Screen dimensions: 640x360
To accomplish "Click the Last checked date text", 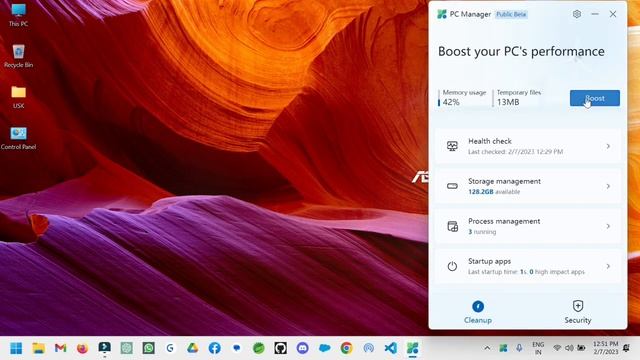I will (516, 151).
